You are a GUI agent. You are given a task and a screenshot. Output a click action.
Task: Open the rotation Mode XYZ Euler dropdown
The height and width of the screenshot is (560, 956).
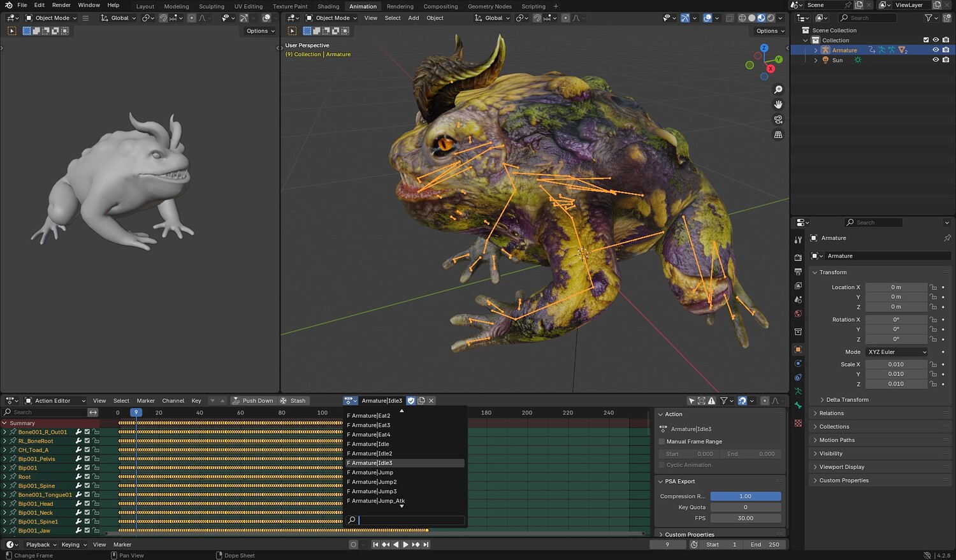click(897, 352)
